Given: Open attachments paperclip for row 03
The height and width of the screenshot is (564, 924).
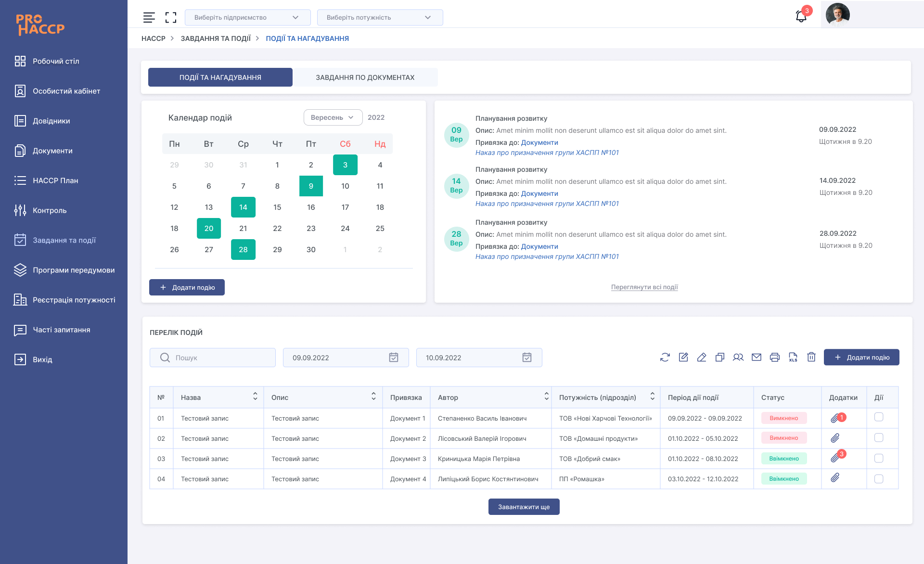Looking at the screenshot, I should point(835,458).
